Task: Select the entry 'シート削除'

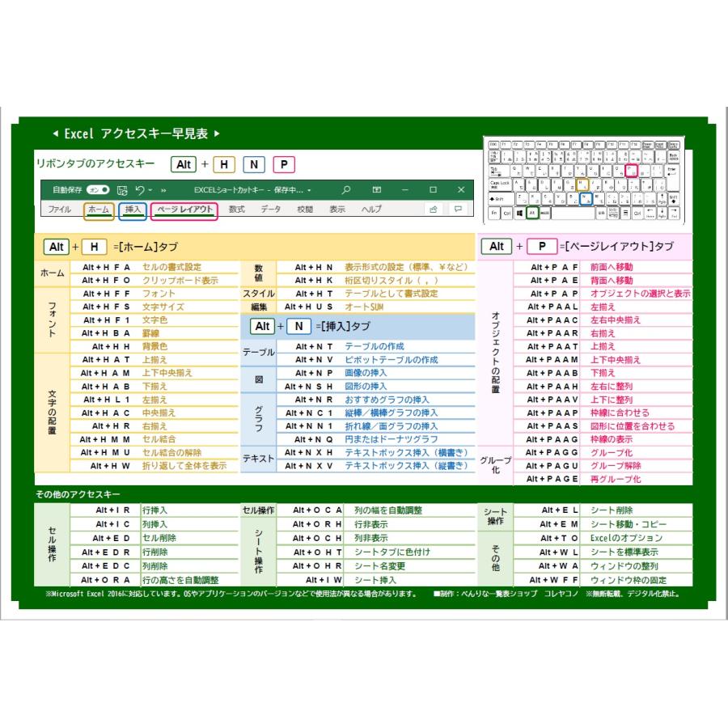Action: (612, 510)
